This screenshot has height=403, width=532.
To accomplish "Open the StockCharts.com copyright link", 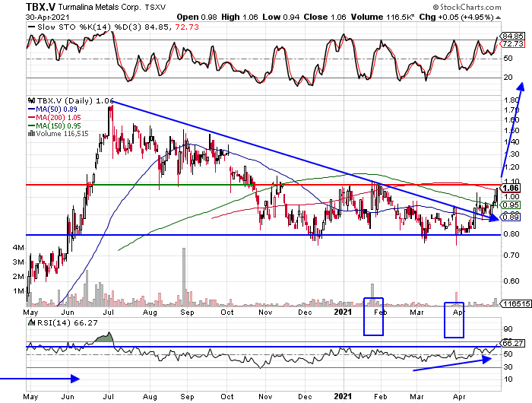I will click(x=467, y=7).
